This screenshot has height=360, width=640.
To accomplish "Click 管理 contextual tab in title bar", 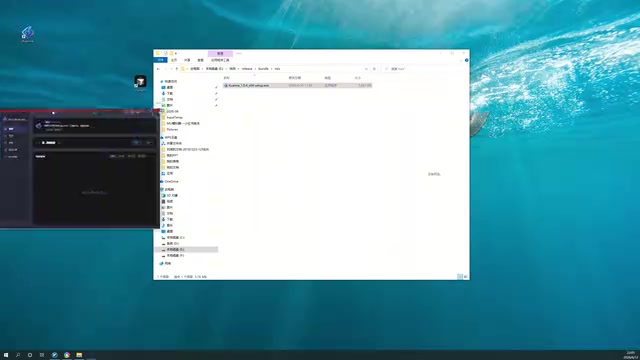I will click(x=220, y=53).
